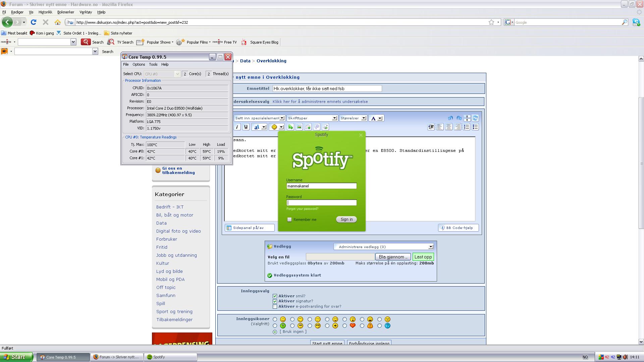Select the orange exclamation post icon radio
The width and height of the screenshot is (644, 362).
pyautogui.click(x=362, y=326)
